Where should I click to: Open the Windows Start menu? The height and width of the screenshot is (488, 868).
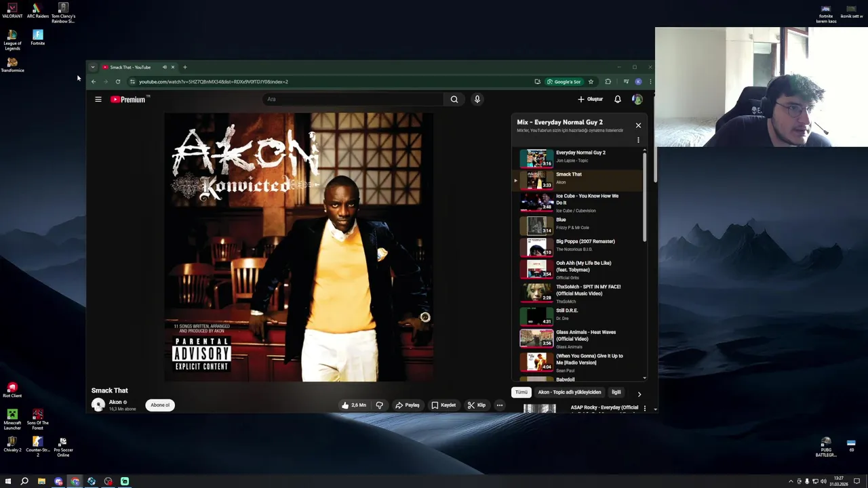coord(8,481)
